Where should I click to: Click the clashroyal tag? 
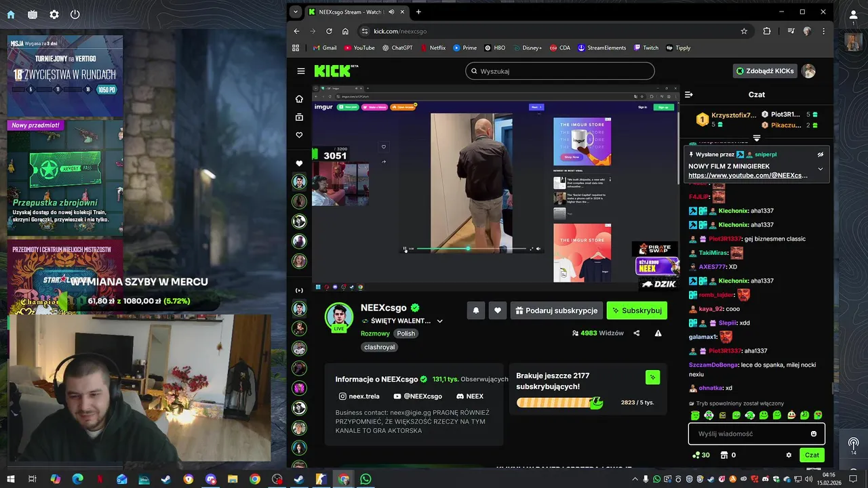(x=380, y=347)
